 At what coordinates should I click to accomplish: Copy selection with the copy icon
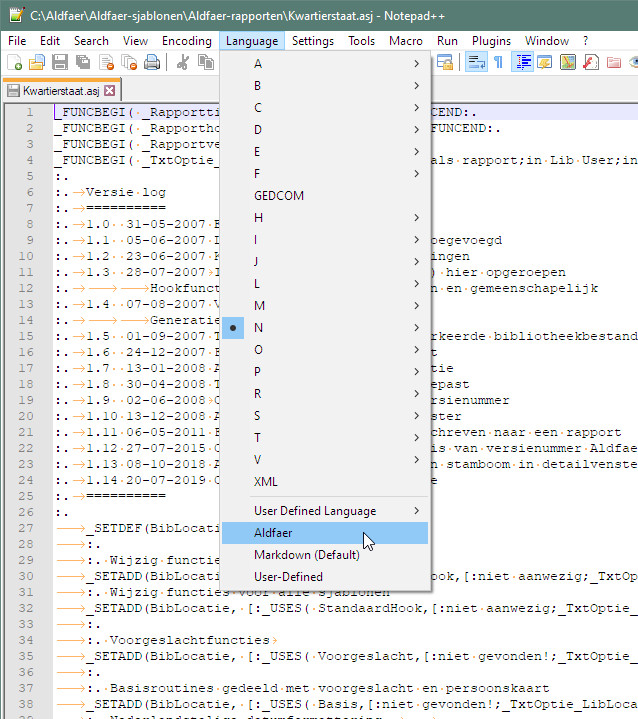coord(206,62)
